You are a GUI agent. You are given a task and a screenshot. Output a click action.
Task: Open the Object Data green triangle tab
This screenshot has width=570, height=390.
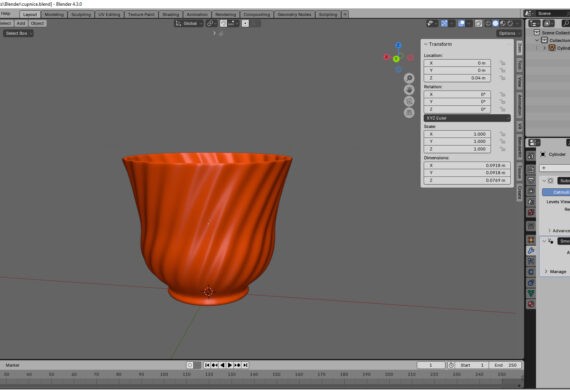click(x=531, y=293)
